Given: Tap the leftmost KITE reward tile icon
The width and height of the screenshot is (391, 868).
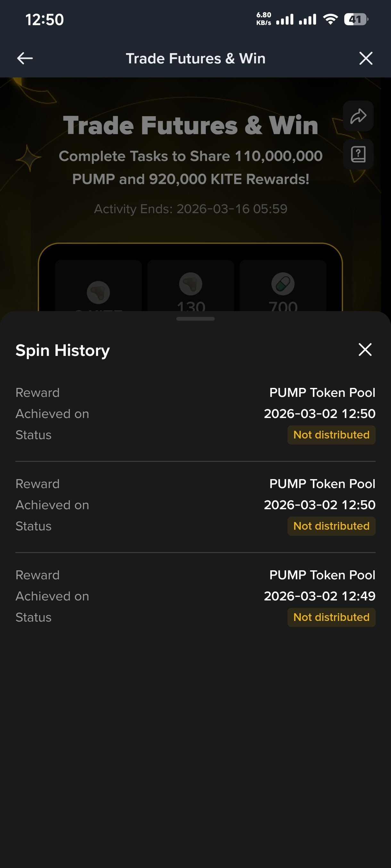Looking at the screenshot, I should point(98,292).
